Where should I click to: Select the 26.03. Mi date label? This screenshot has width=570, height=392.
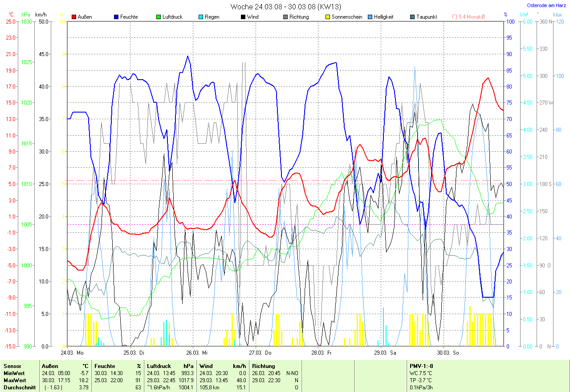click(x=197, y=353)
